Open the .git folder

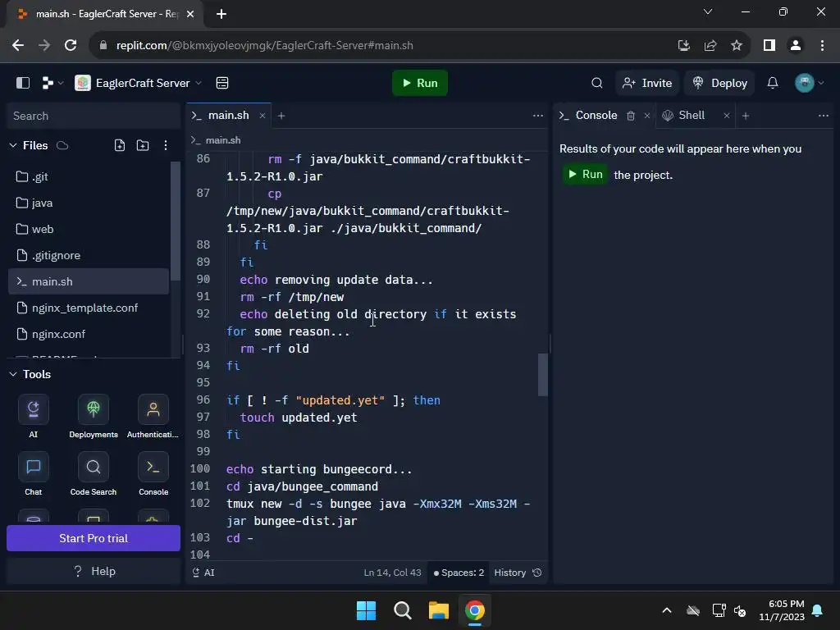[x=89, y=177]
